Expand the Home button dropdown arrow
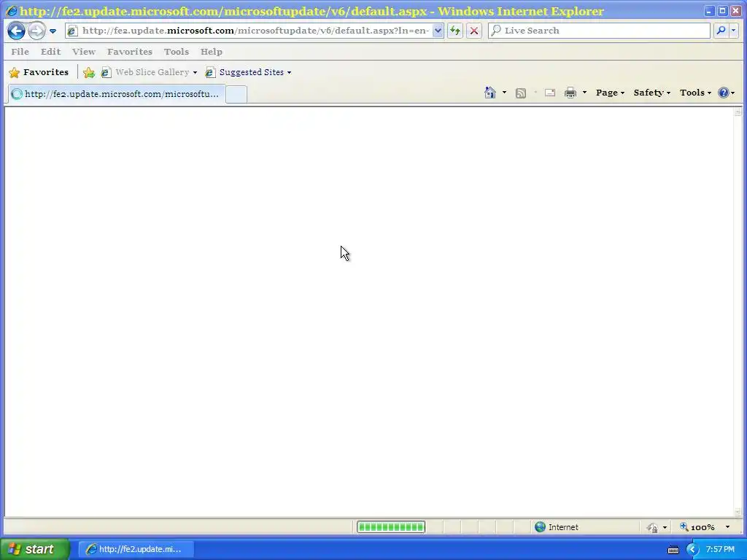 click(504, 93)
